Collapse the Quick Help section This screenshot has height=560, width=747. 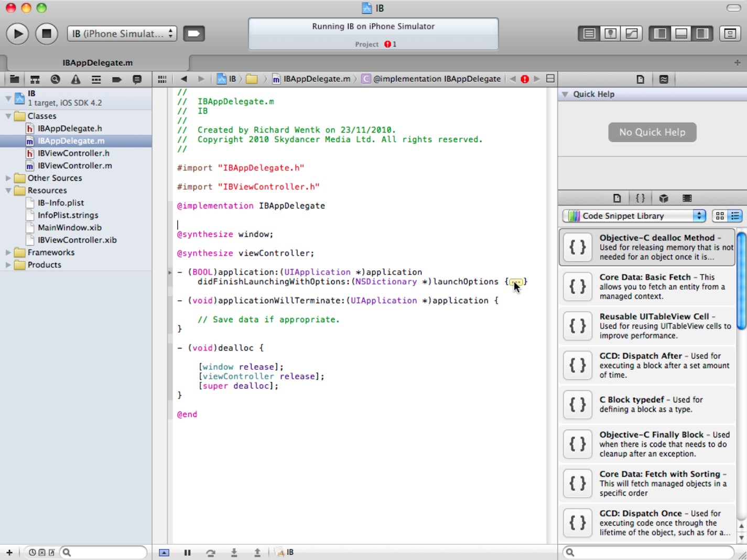point(565,94)
